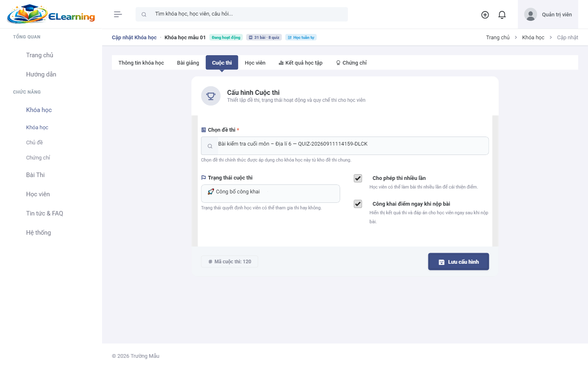Open the Chọn đề thi selector field

[x=345, y=146]
